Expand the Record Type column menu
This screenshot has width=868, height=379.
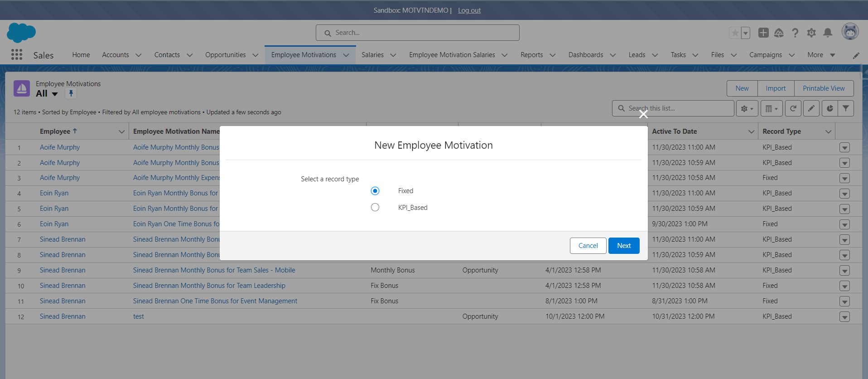pos(829,131)
